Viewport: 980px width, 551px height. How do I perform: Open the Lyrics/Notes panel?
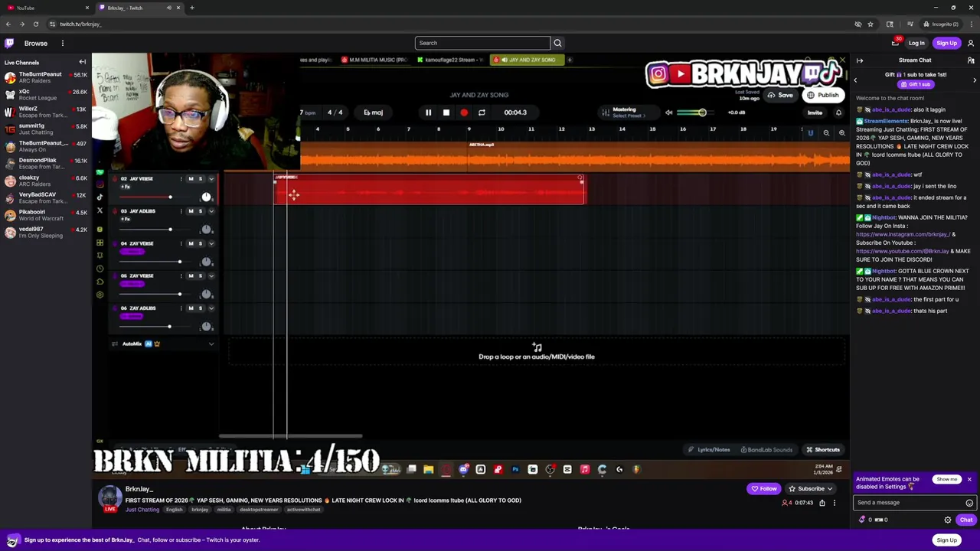coord(709,450)
